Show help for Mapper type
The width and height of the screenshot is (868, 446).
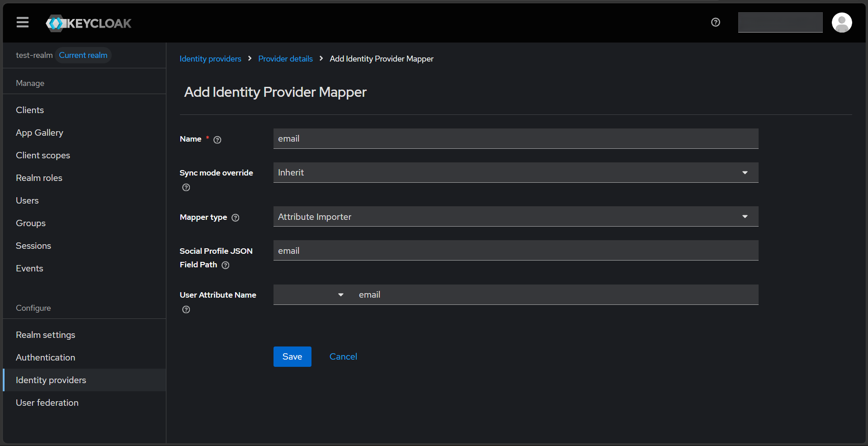(236, 218)
